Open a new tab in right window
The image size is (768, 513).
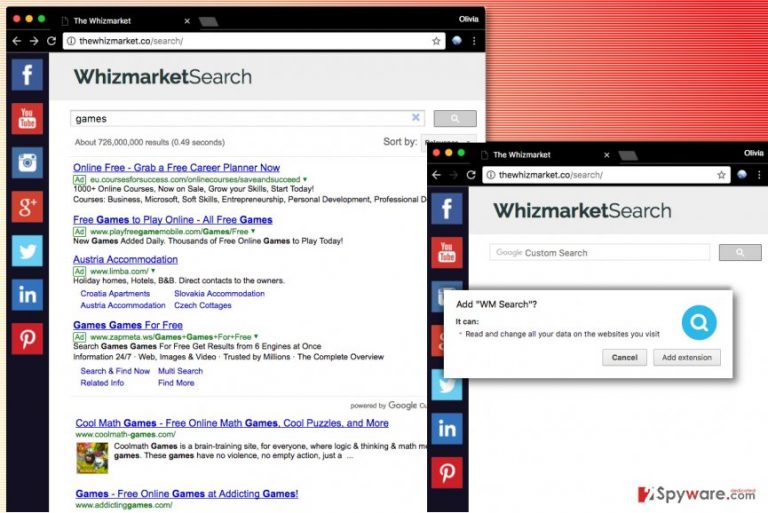(x=628, y=155)
